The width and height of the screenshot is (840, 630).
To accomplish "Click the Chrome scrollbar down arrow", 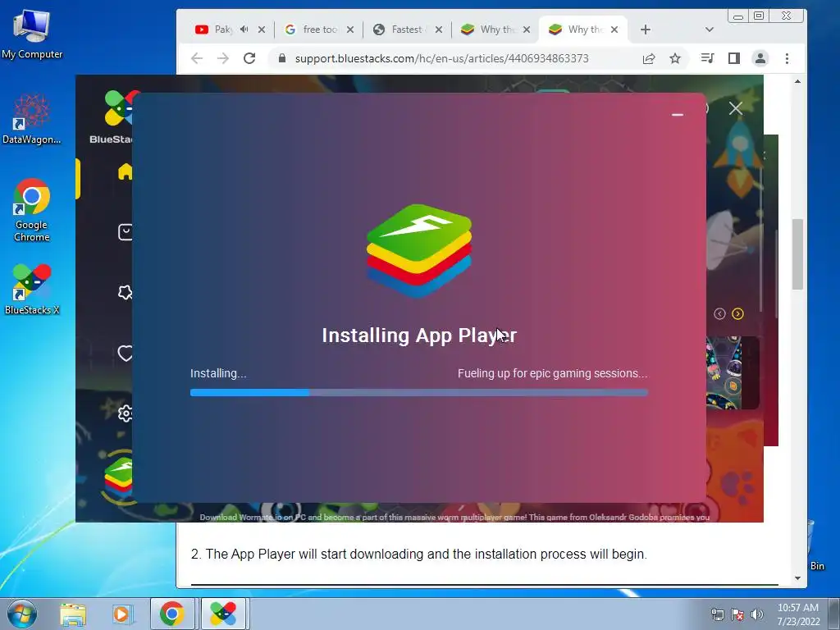I will [x=797, y=578].
